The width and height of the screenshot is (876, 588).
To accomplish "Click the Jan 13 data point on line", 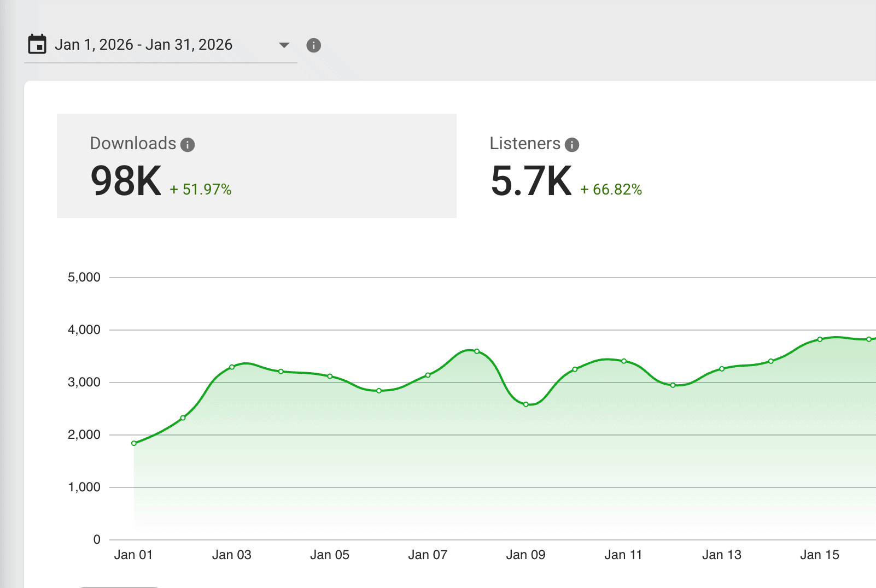I will pyautogui.click(x=722, y=369).
